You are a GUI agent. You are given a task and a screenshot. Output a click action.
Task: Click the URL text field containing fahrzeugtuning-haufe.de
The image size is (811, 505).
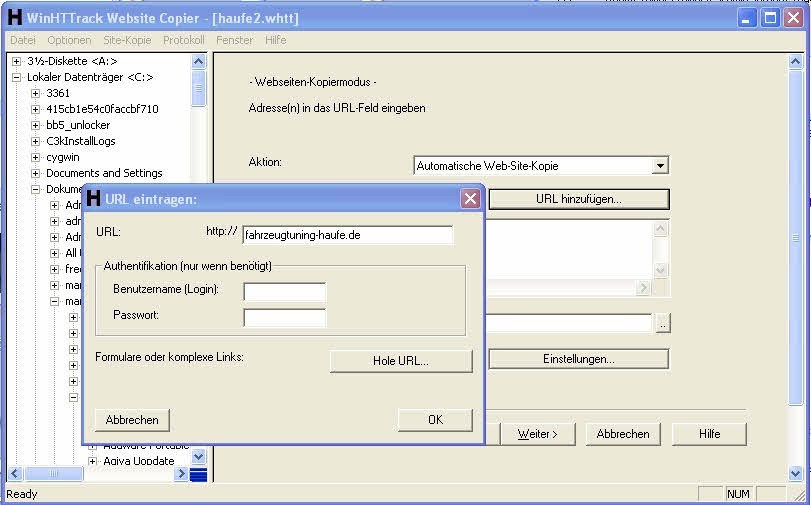pyautogui.click(x=348, y=235)
